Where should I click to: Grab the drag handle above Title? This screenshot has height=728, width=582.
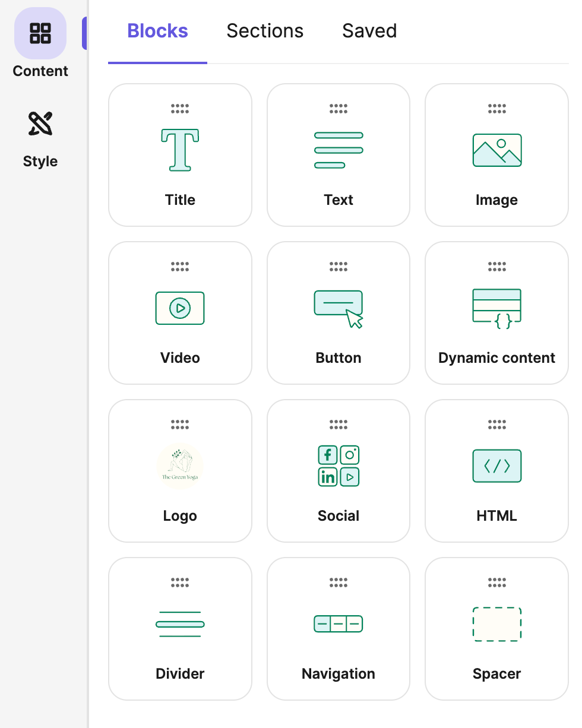coord(180,109)
